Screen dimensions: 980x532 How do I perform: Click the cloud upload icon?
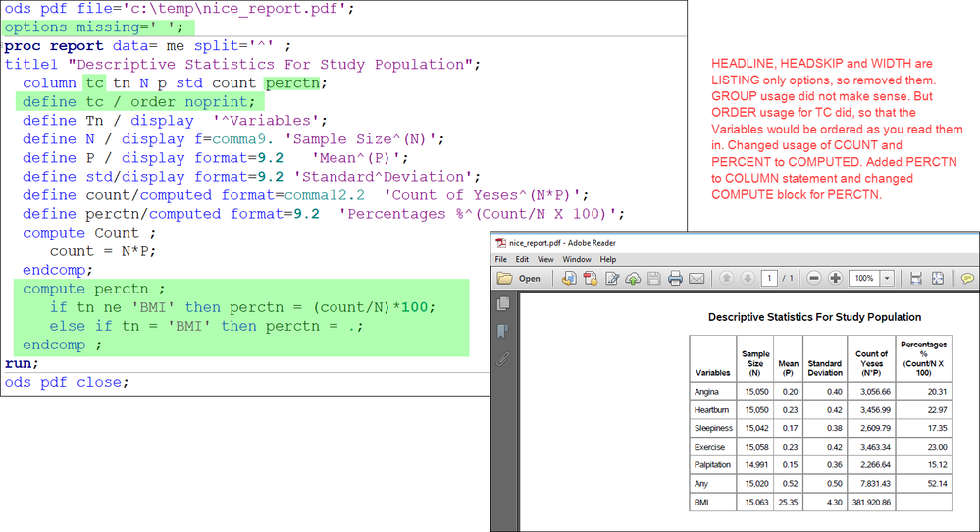pyautogui.click(x=633, y=278)
